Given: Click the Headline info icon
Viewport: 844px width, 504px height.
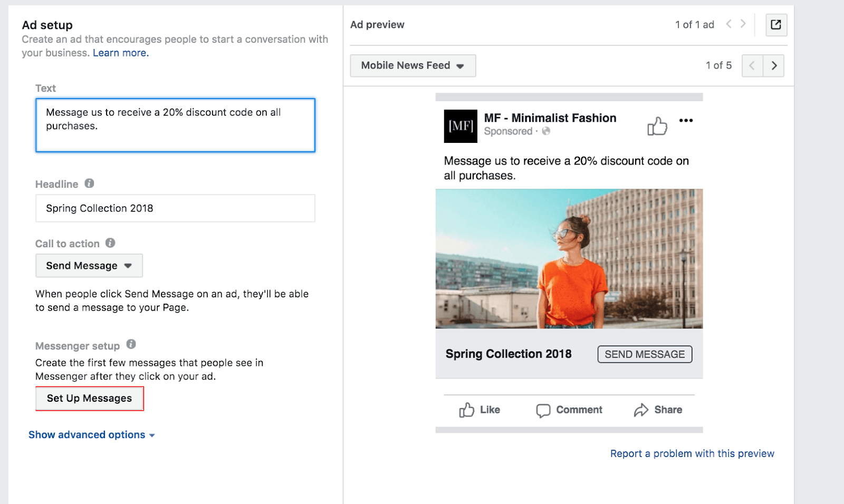Looking at the screenshot, I should point(89,183).
